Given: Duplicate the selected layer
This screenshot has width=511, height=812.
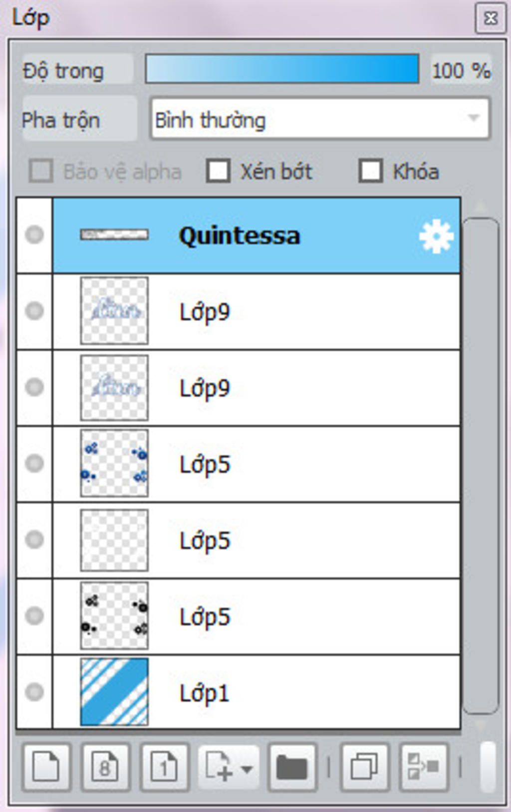Looking at the screenshot, I should point(364,767).
